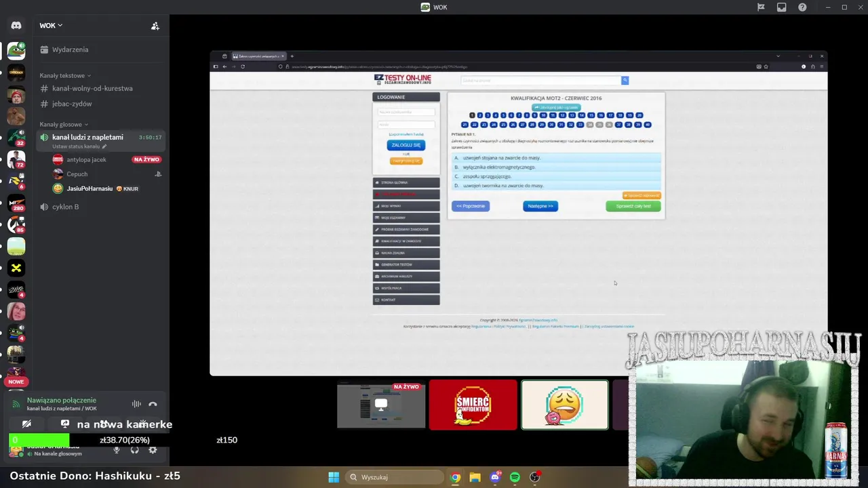Open STRONA GŁÓWNA menu item on test site
This screenshot has height=488, width=868.
[x=406, y=182]
